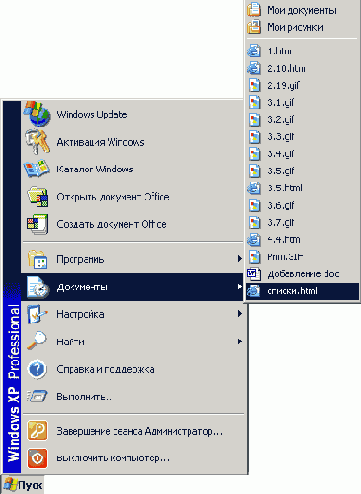361x494 pixels.
Task: Choose Завершение сеанса Администратор
Action: coord(132,431)
